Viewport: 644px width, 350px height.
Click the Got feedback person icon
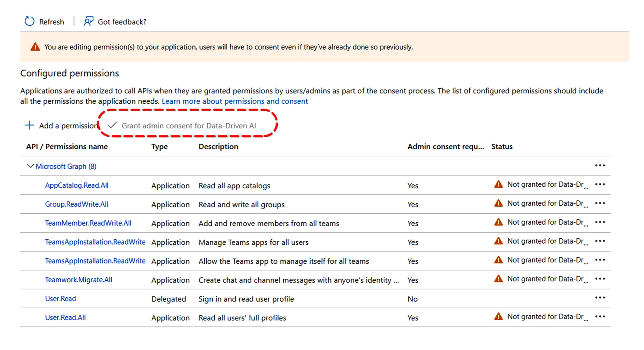tap(88, 21)
